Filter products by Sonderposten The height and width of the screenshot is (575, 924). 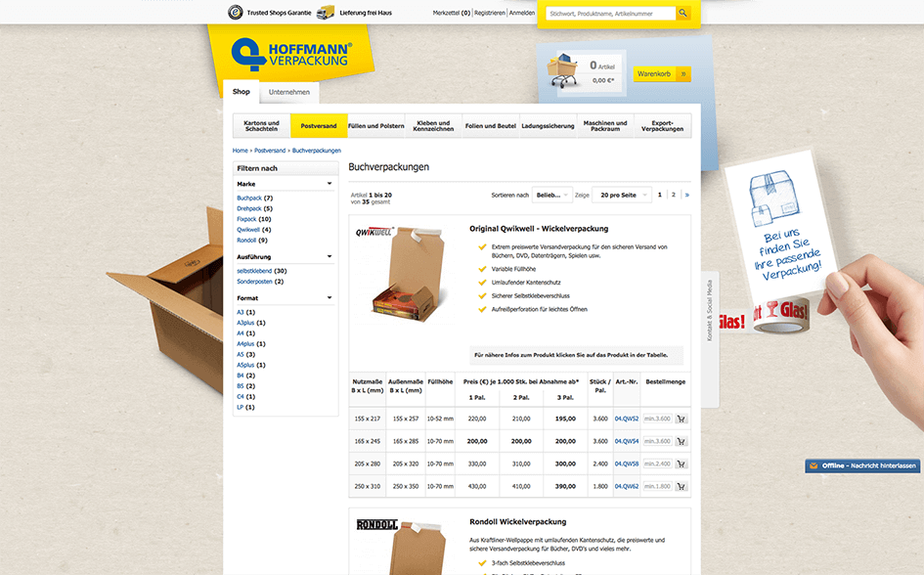click(254, 280)
